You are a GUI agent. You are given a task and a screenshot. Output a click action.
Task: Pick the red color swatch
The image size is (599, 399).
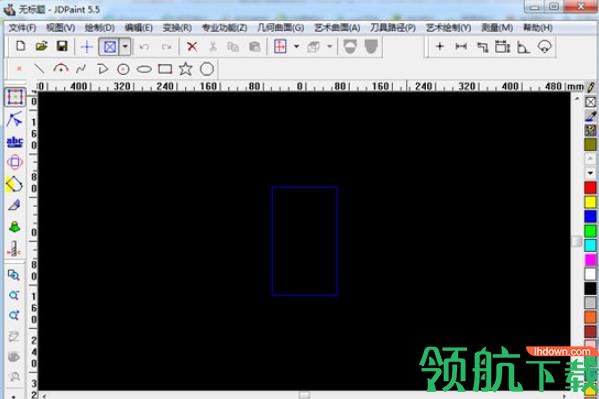[591, 188]
